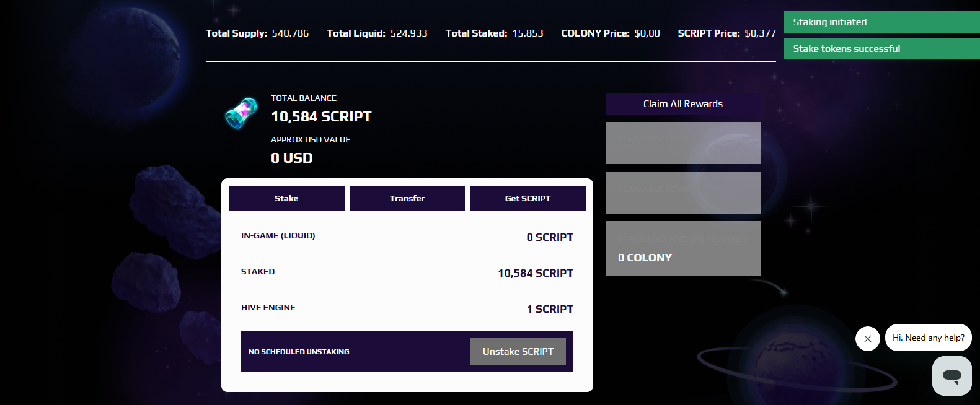Click the Unstake SCRIPT button

tap(518, 351)
